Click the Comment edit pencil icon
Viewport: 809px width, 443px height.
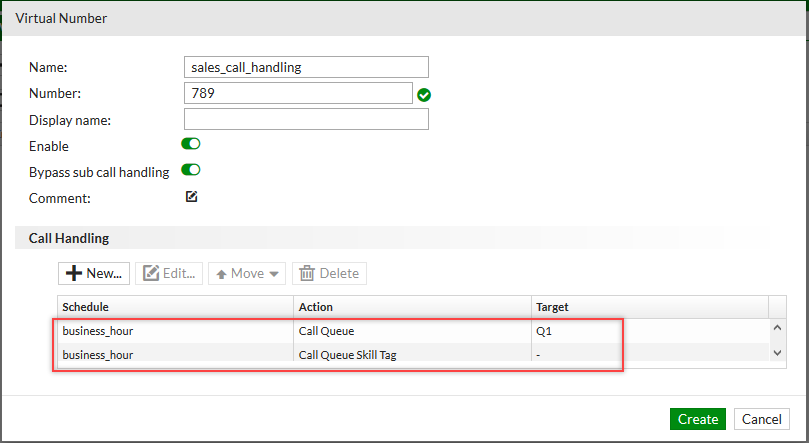(191, 197)
